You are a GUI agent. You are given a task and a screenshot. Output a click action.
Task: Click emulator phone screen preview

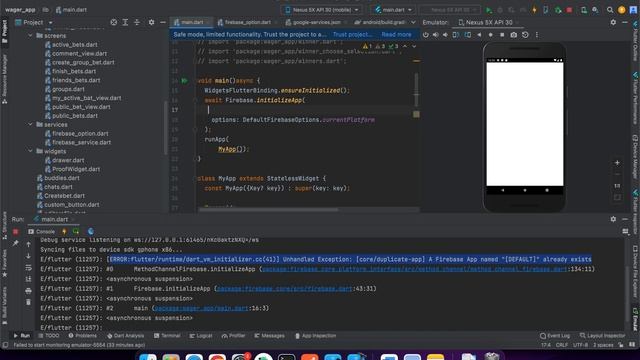(x=524, y=124)
